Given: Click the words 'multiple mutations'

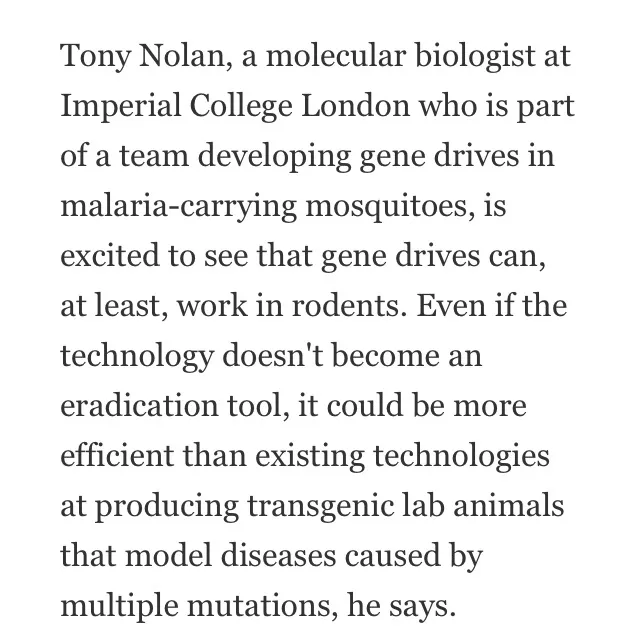Looking at the screenshot, I should click(195, 606).
